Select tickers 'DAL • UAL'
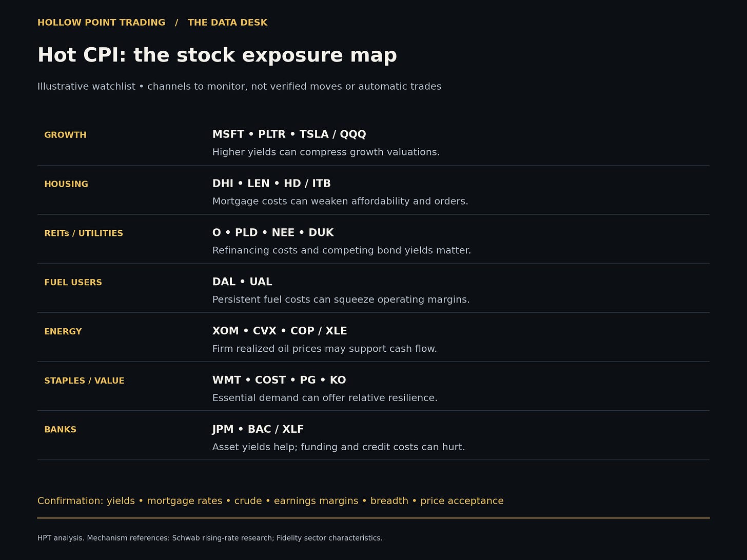747x560 pixels. [242, 282]
